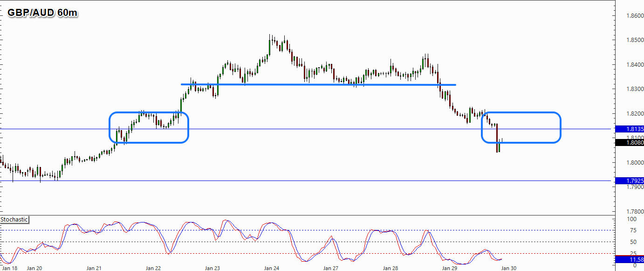Click the Jan 20 date label

pos(34,268)
